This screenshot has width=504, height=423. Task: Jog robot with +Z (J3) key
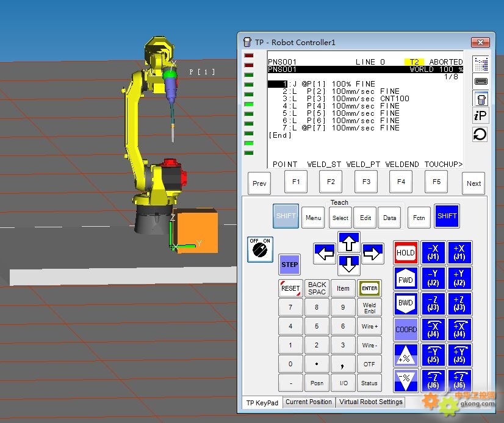(x=459, y=304)
